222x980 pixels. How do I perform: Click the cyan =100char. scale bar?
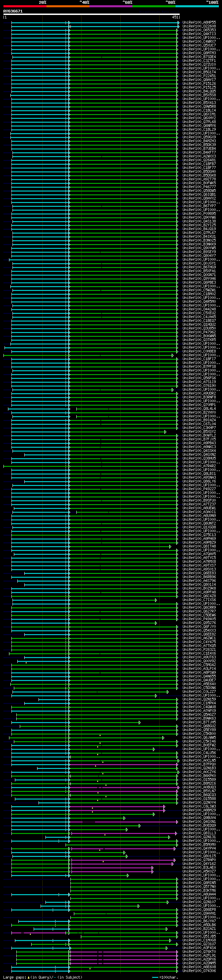pyautogui.click(x=155, y=977)
